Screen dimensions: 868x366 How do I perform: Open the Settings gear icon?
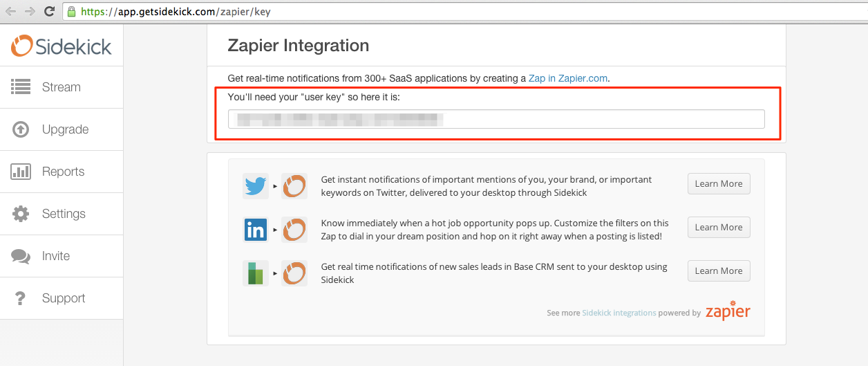click(x=21, y=214)
